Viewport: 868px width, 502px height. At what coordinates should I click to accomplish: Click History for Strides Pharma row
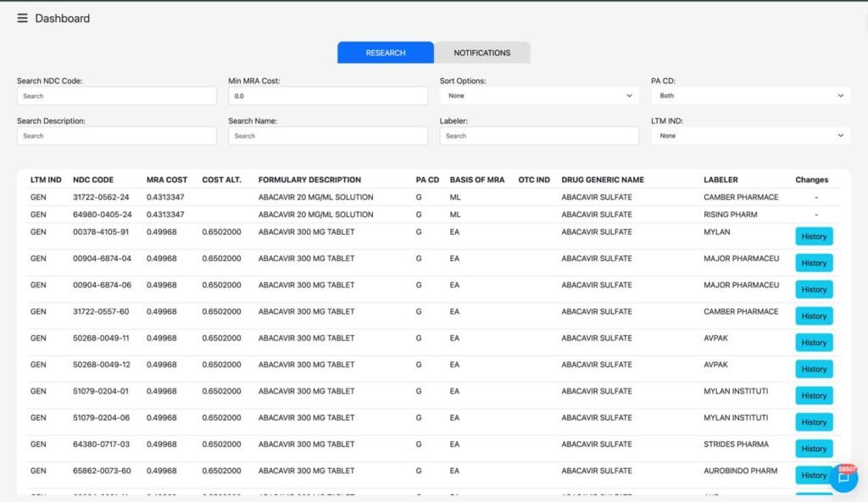click(814, 449)
